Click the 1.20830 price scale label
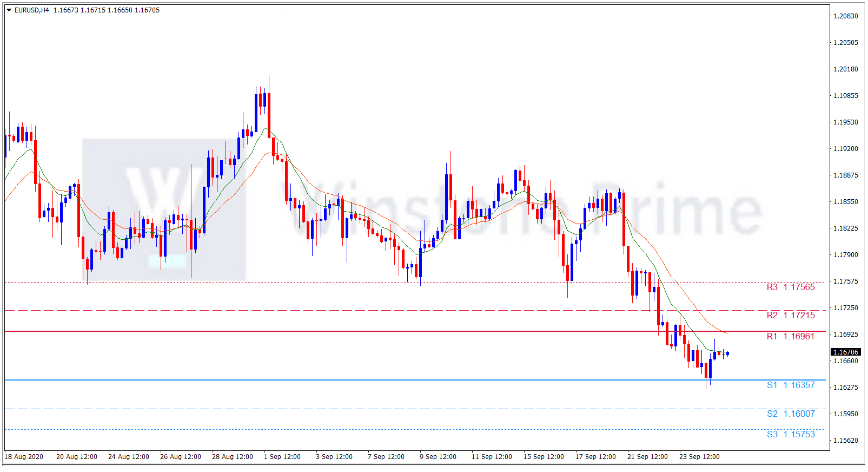Viewport: 868px width, 472px height. 845,16
